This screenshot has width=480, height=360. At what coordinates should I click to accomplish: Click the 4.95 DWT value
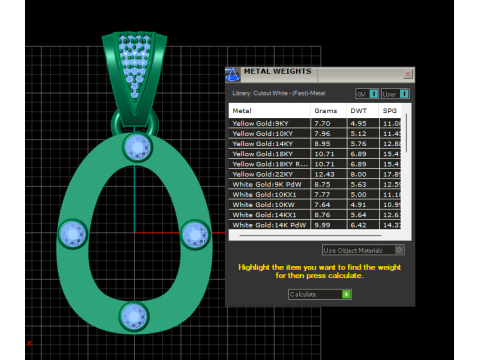coord(358,123)
